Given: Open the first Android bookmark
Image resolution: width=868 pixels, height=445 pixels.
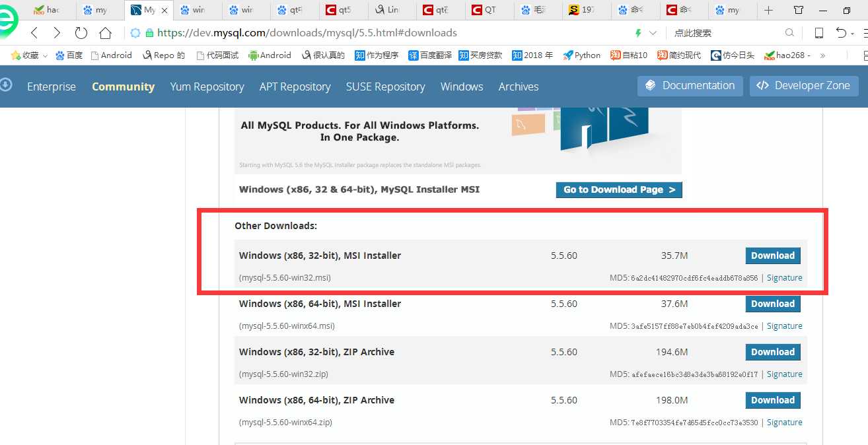Looking at the screenshot, I should pyautogui.click(x=112, y=55).
